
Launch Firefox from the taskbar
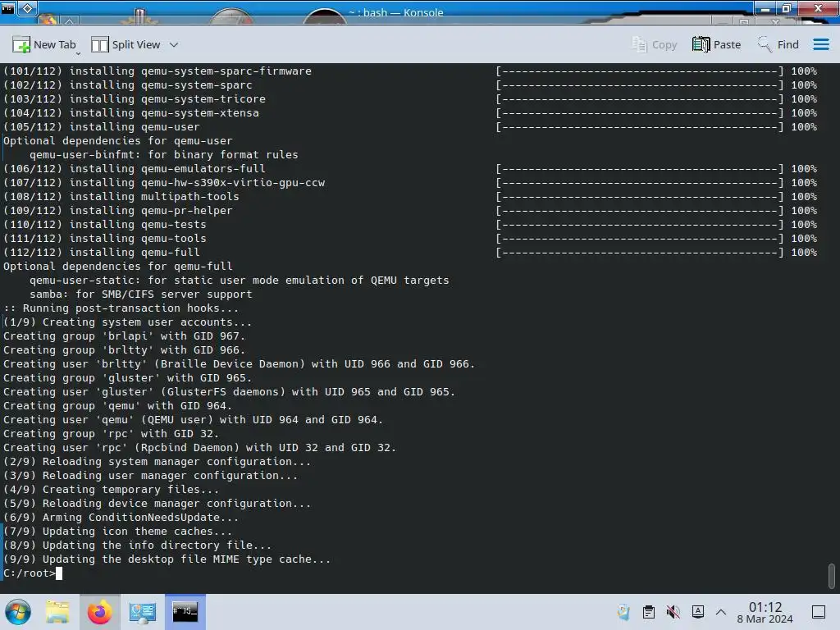point(99,612)
